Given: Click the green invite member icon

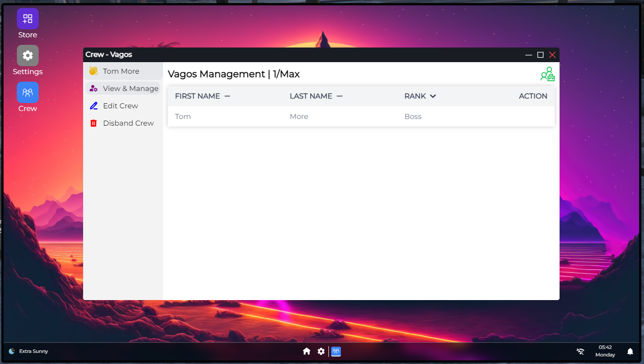Looking at the screenshot, I should tap(547, 74).
